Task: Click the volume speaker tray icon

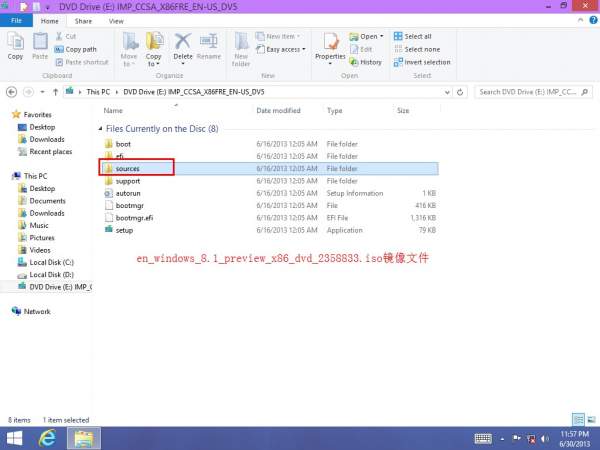Action: [x=545, y=439]
